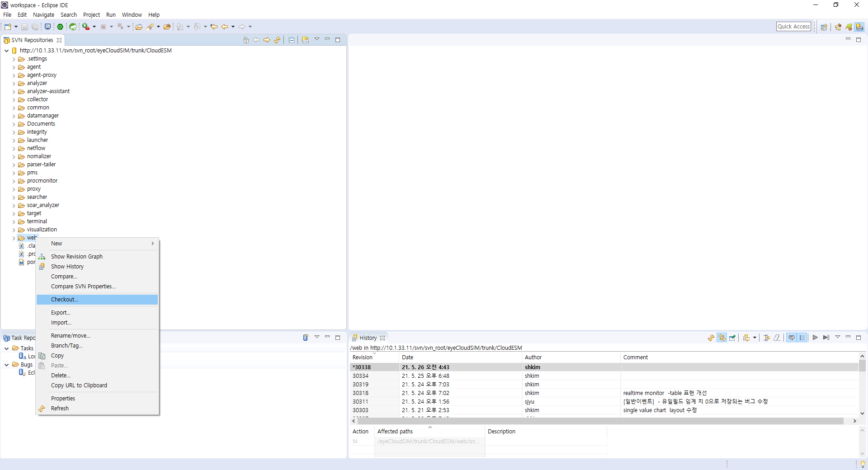868x470 pixels.
Task: Expand the collector folder node
Action: [14, 100]
